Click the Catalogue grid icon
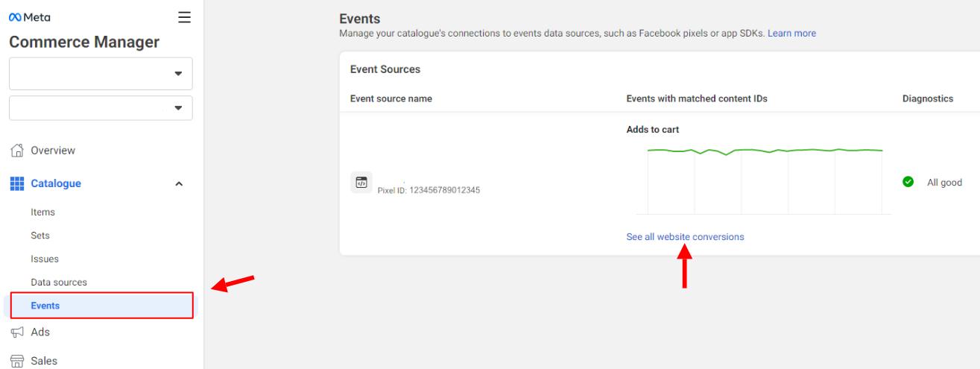 [x=17, y=183]
